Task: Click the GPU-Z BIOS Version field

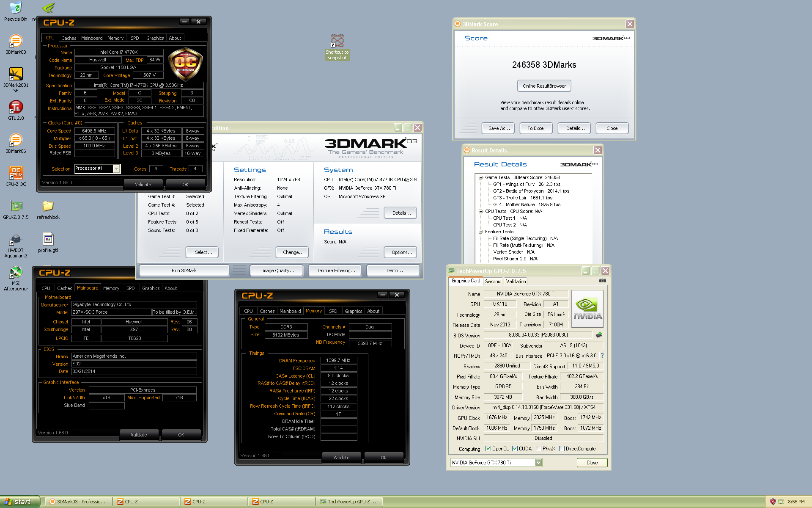Action: click(x=538, y=335)
